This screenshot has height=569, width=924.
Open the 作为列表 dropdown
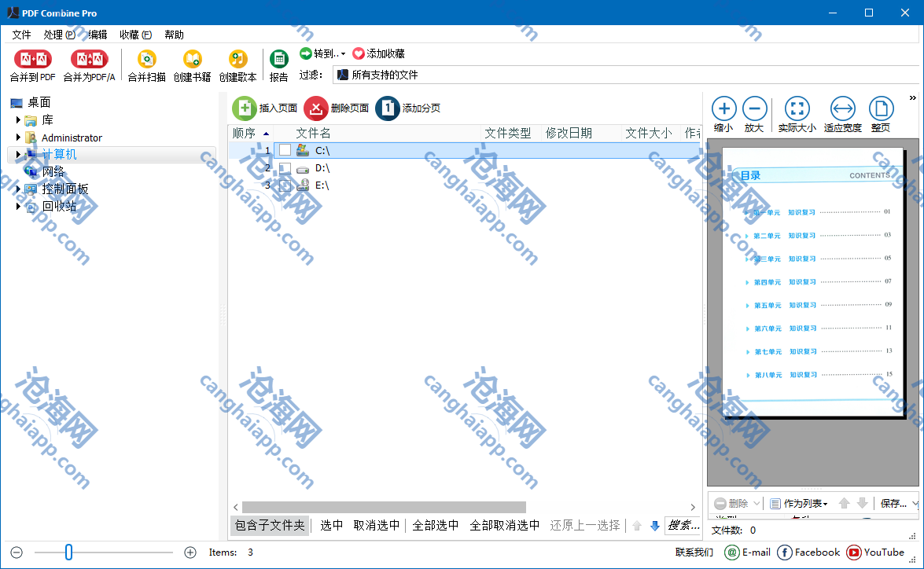[x=825, y=504]
